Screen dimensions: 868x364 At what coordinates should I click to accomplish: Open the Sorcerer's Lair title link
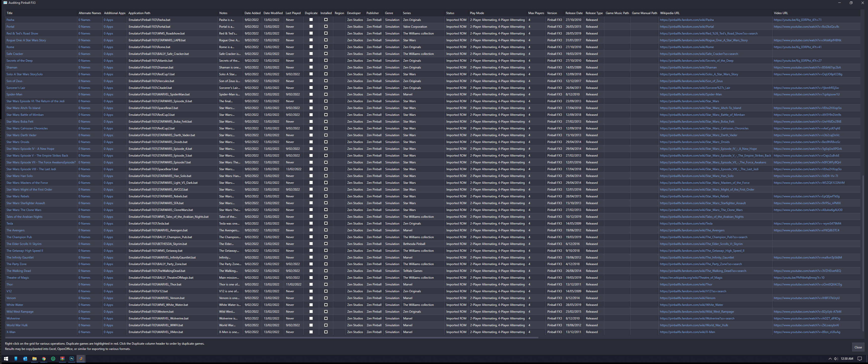(16, 88)
